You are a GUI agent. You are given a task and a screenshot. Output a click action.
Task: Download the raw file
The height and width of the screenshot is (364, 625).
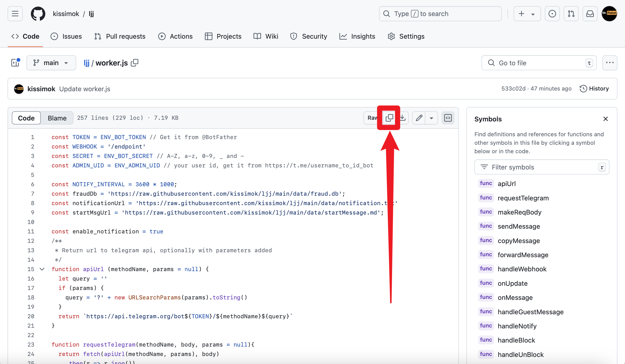pos(403,118)
